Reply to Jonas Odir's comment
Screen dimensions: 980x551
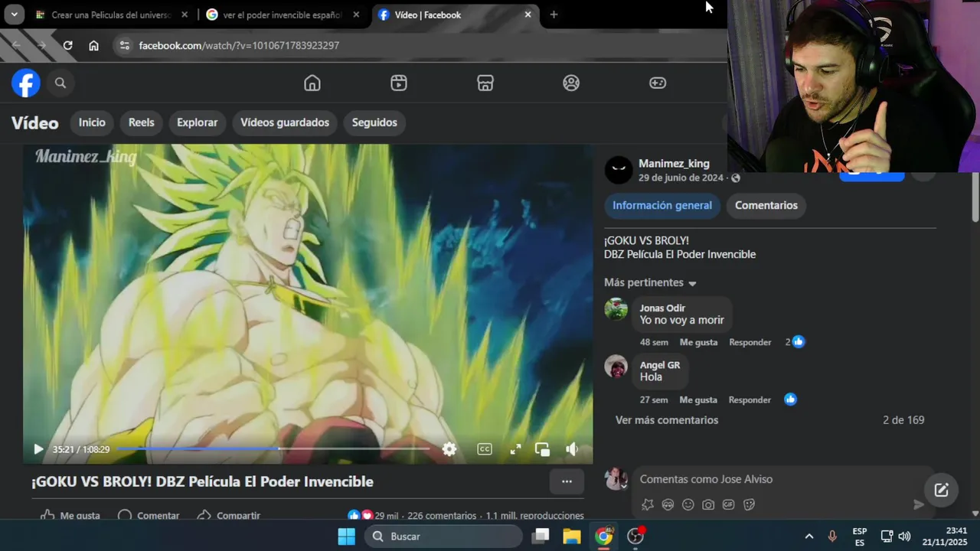pyautogui.click(x=750, y=342)
